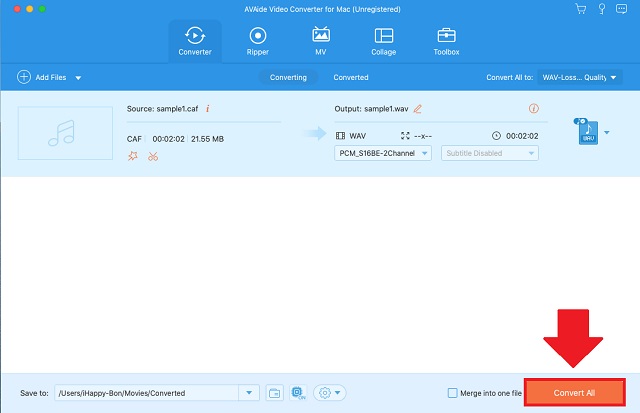Image resolution: width=640 pixels, height=413 pixels.
Task: Open the Convert All to format dropdown
Action: (580, 77)
